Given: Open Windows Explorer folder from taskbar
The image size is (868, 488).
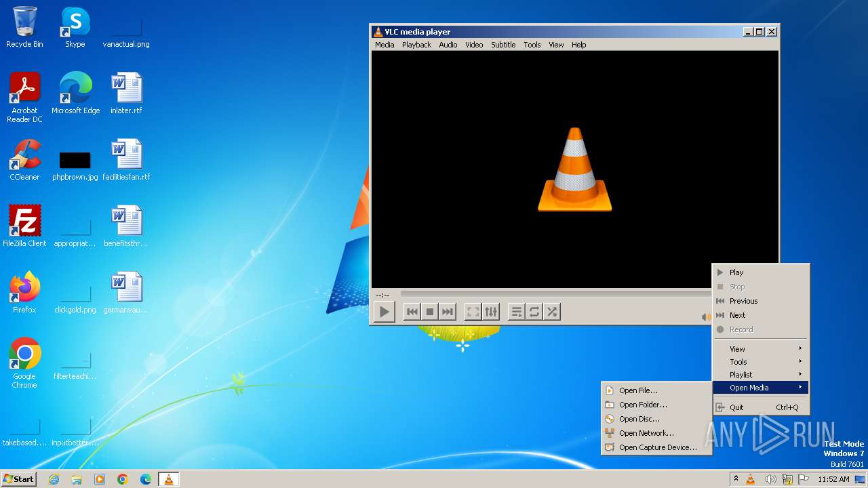Looking at the screenshot, I should click(x=77, y=479).
